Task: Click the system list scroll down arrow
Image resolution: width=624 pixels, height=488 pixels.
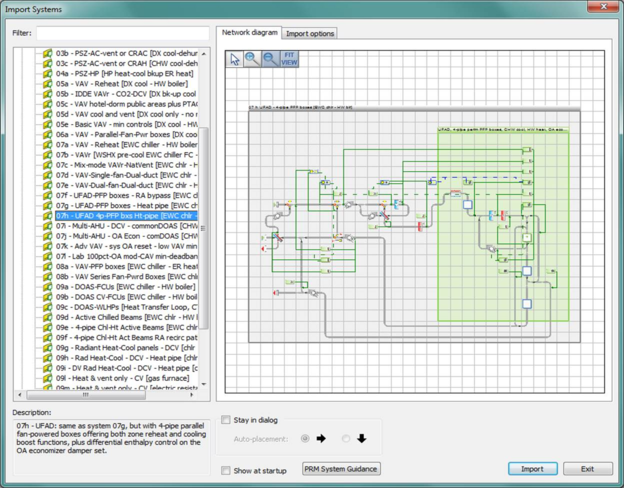Action: click(204, 384)
